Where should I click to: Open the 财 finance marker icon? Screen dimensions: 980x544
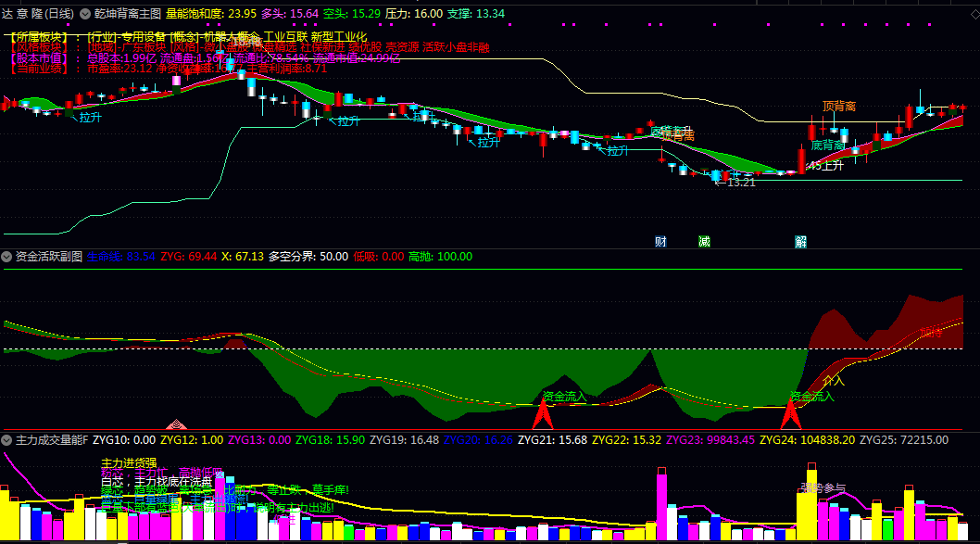pyautogui.click(x=660, y=242)
